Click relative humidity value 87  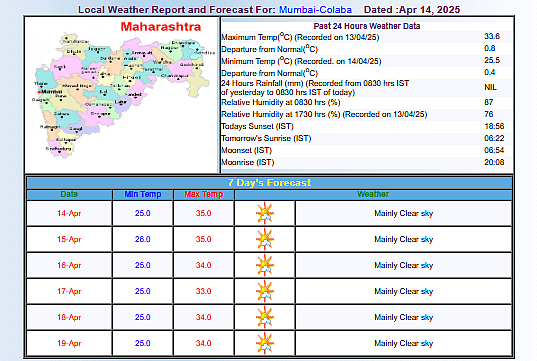pyautogui.click(x=489, y=102)
